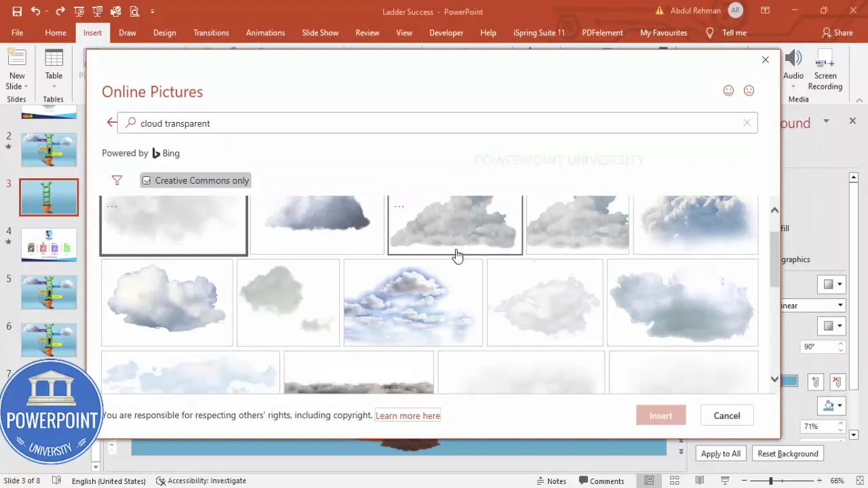Open the print preview quick access icon
Viewport: 868px width, 488px height.
tap(134, 12)
